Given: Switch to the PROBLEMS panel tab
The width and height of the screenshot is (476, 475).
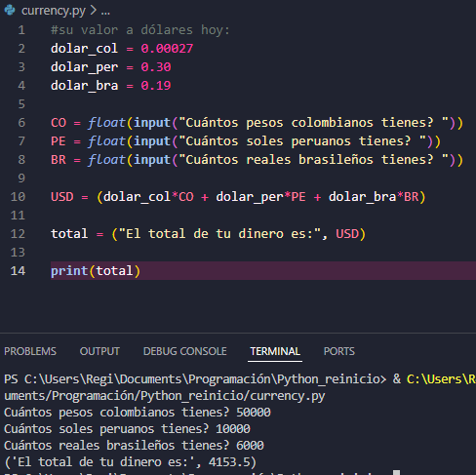Looking at the screenshot, I should 30,351.
